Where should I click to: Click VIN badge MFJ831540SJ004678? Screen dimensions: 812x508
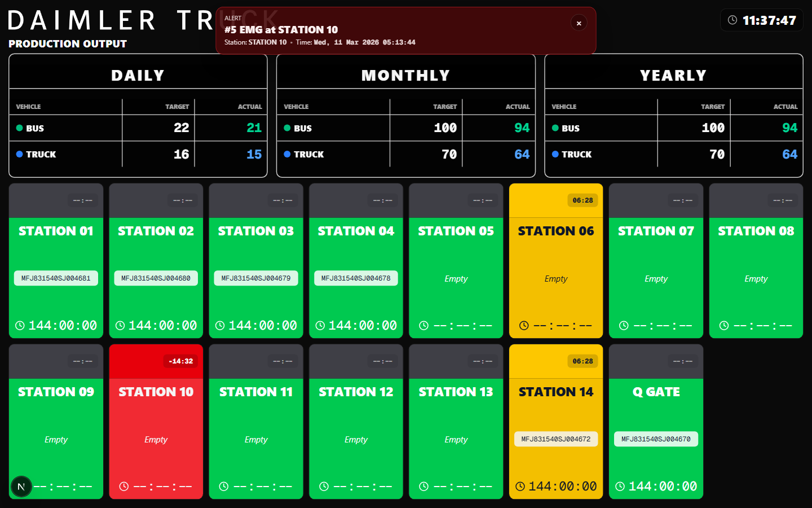(x=356, y=278)
